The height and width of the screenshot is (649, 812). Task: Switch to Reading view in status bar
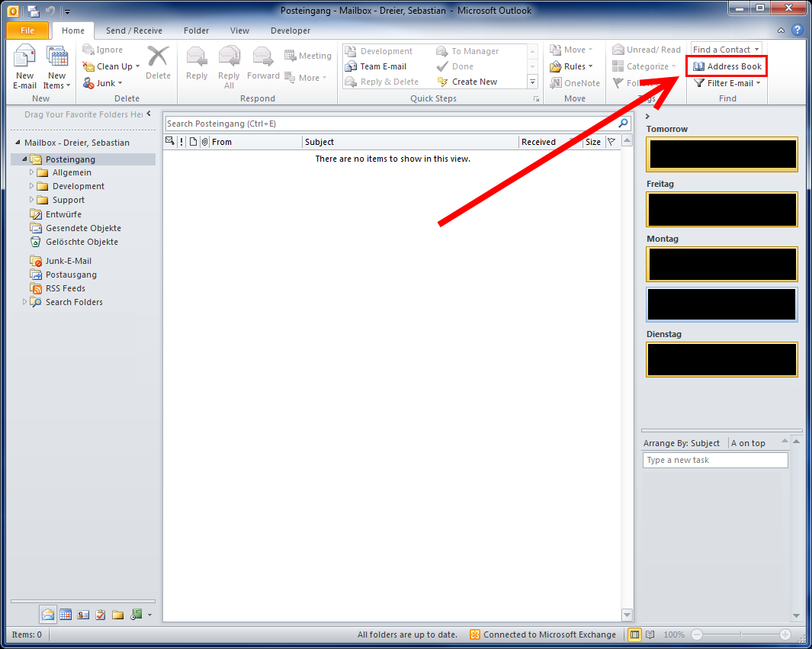click(x=650, y=635)
